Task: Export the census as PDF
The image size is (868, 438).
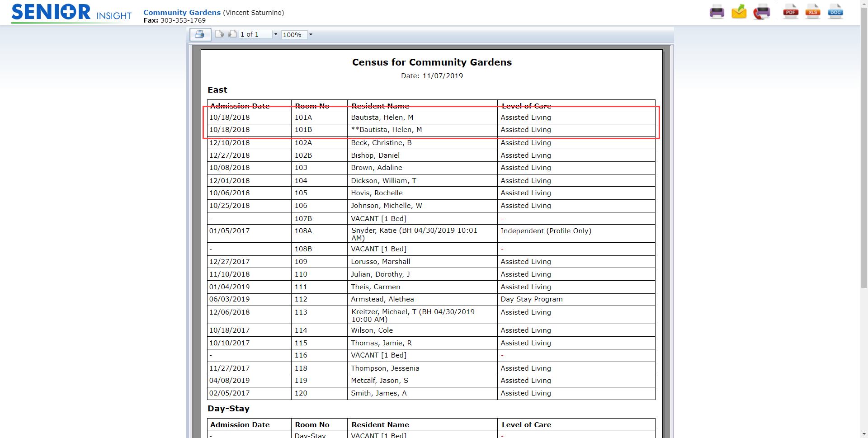Action: click(x=791, y=12)
